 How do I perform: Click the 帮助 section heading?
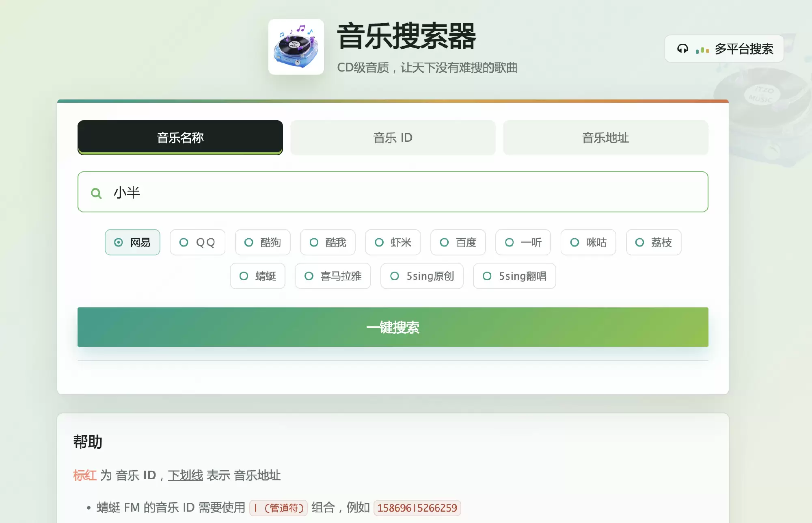pos(88,442)
